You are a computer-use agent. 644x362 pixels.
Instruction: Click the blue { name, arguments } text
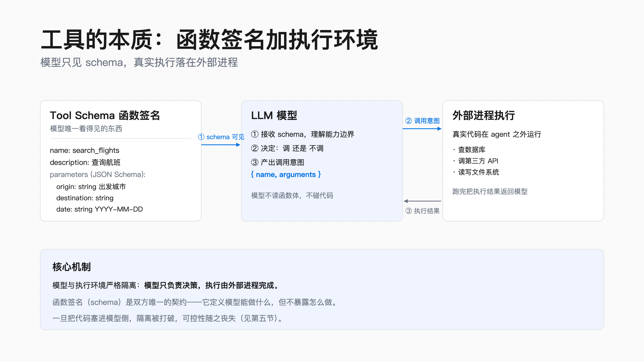(286, 174)
